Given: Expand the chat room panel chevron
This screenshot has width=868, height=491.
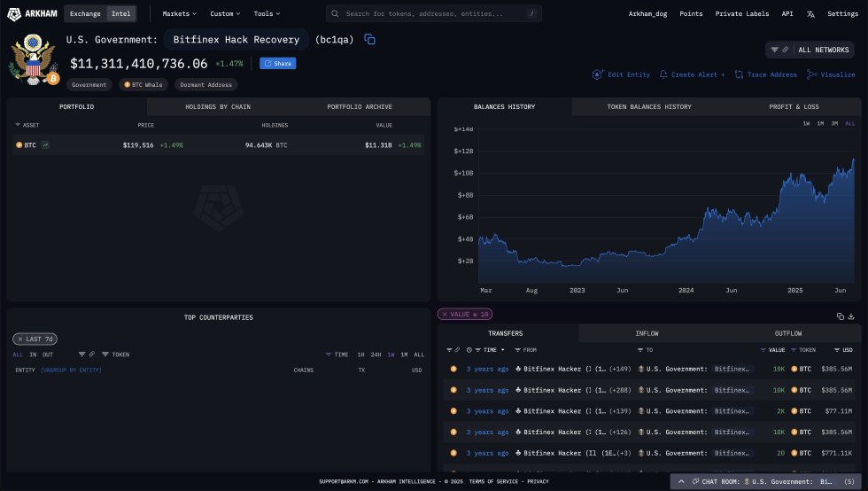Looking at the screenshot, I should pyautogui.click(x=681, y=481).
